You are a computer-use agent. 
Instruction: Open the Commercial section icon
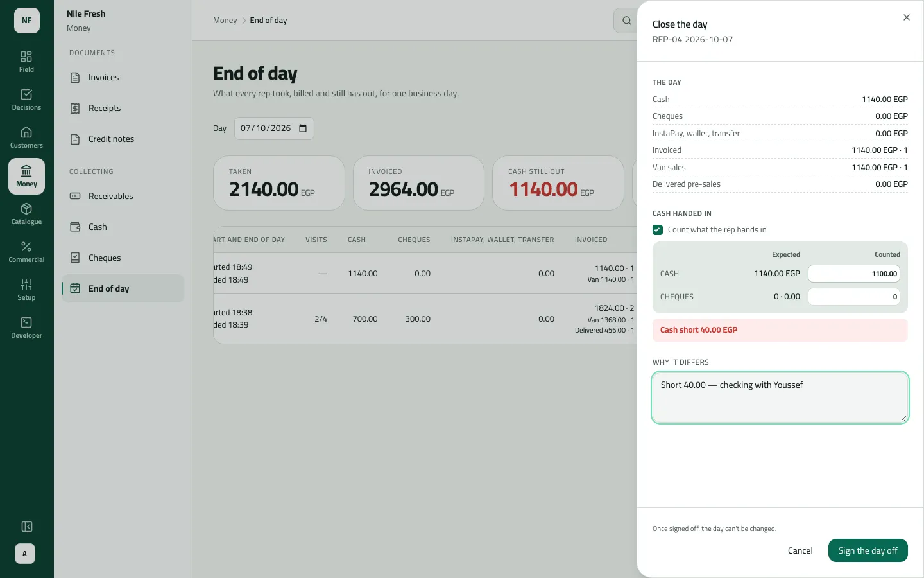pyautogui.click(x=26, y=252)
